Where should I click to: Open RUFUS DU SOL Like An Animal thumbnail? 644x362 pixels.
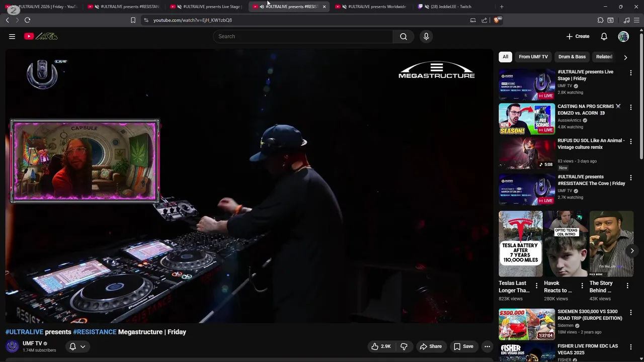click(527, 153)
